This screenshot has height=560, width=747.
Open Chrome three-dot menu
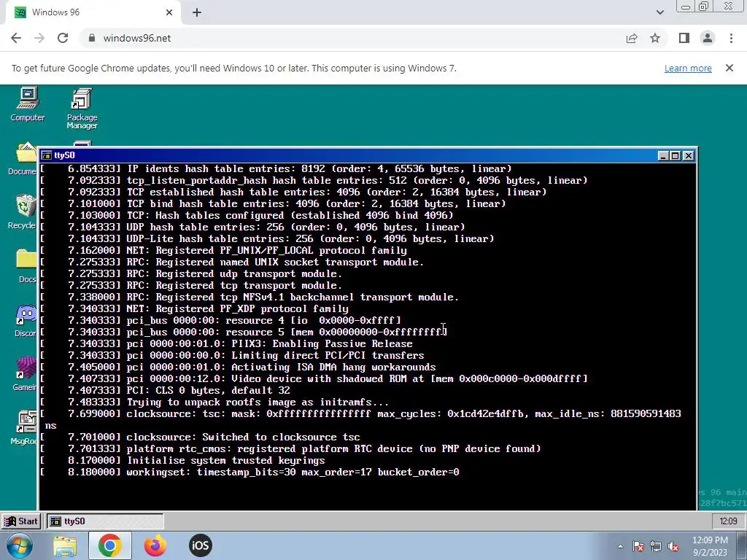(731, 38)
